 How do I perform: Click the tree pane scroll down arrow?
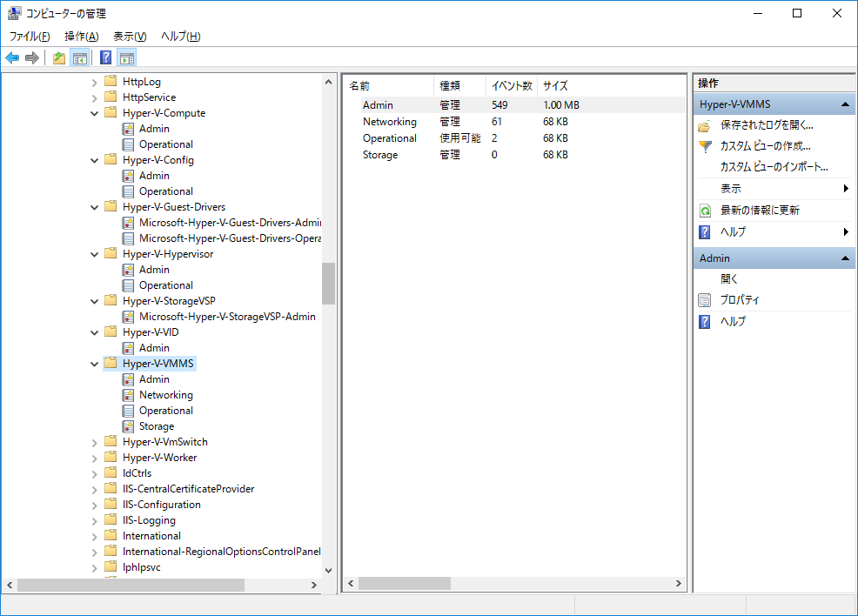pyautogui.click(x=328, y=570)
